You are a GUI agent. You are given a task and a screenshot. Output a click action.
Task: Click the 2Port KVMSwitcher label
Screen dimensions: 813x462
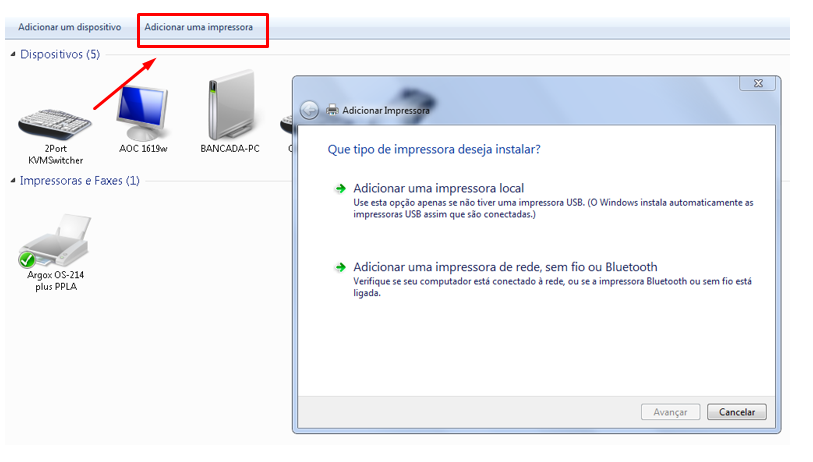pos(55,155)
